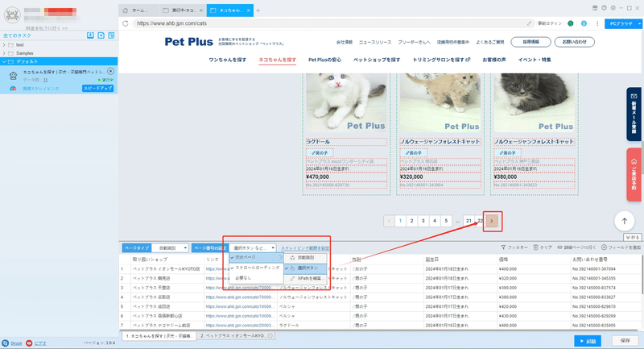Click the 起動 run button
644x349 pixels.
tap(588, 341)
